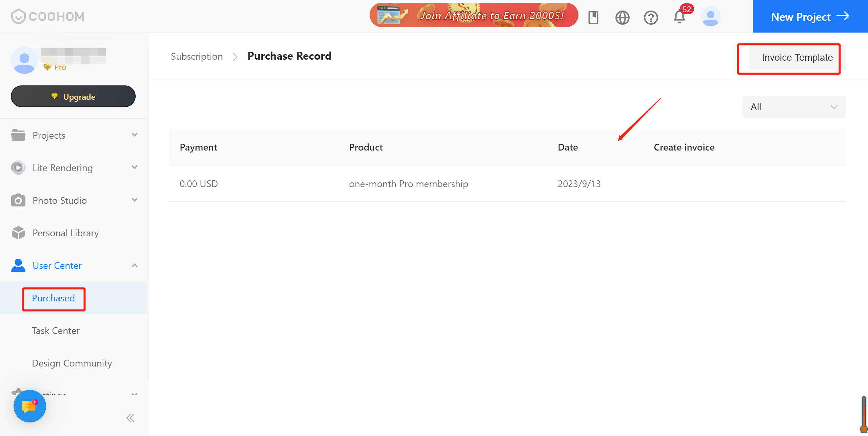Click the Subscription breadcrumb link
The image size is (868, 436).
(x=197, y=56)
